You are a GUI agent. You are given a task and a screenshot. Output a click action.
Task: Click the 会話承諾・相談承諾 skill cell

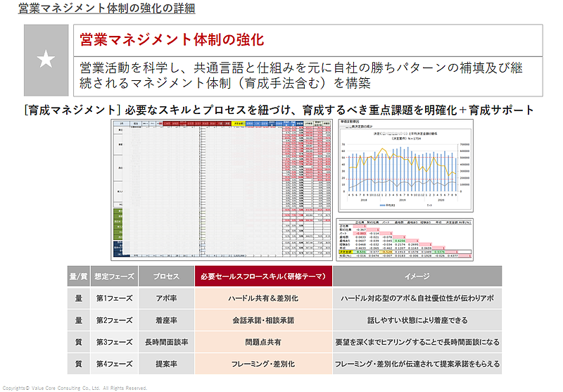[263, 320]
